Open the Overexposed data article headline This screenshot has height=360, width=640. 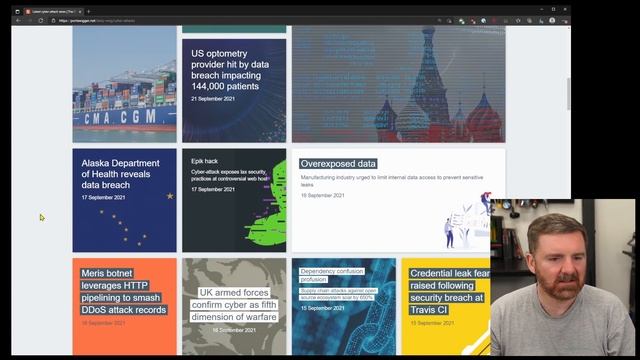pyautogui.click(x=338, y=164)
